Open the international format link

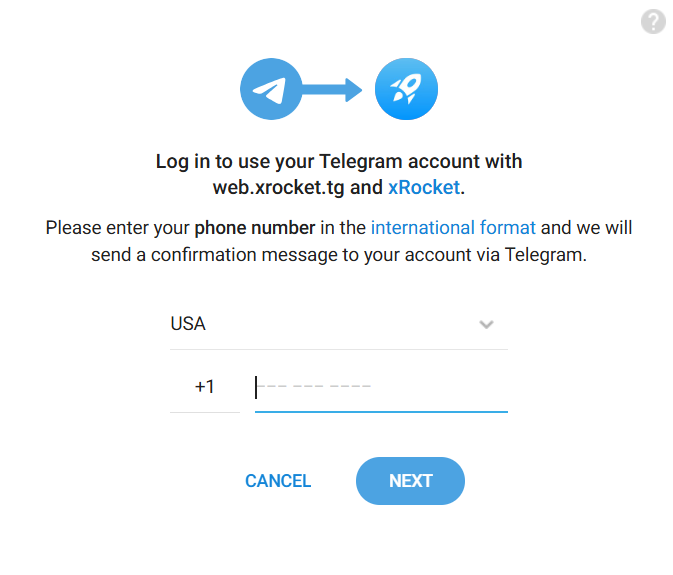tap(453, 228)
